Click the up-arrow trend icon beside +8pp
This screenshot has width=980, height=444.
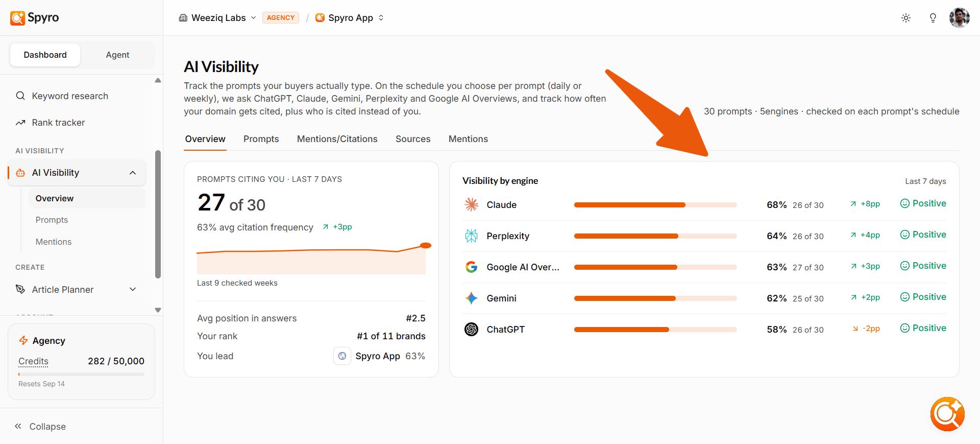(853, 204)
